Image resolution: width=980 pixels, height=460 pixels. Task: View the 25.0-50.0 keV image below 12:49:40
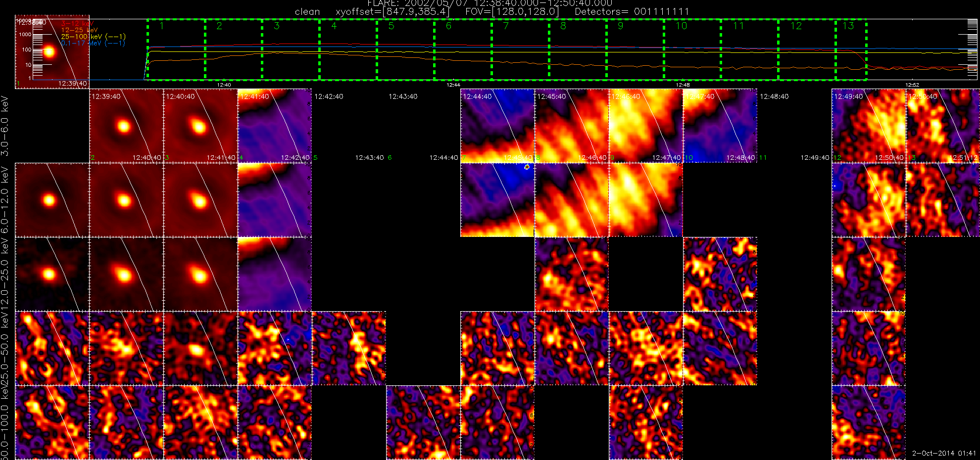869,348
